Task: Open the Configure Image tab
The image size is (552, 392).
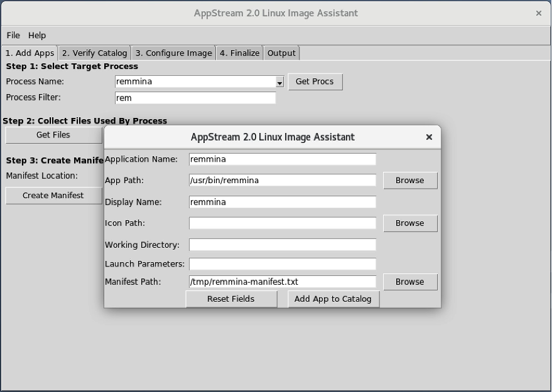Action: click(x=173, y=53)
